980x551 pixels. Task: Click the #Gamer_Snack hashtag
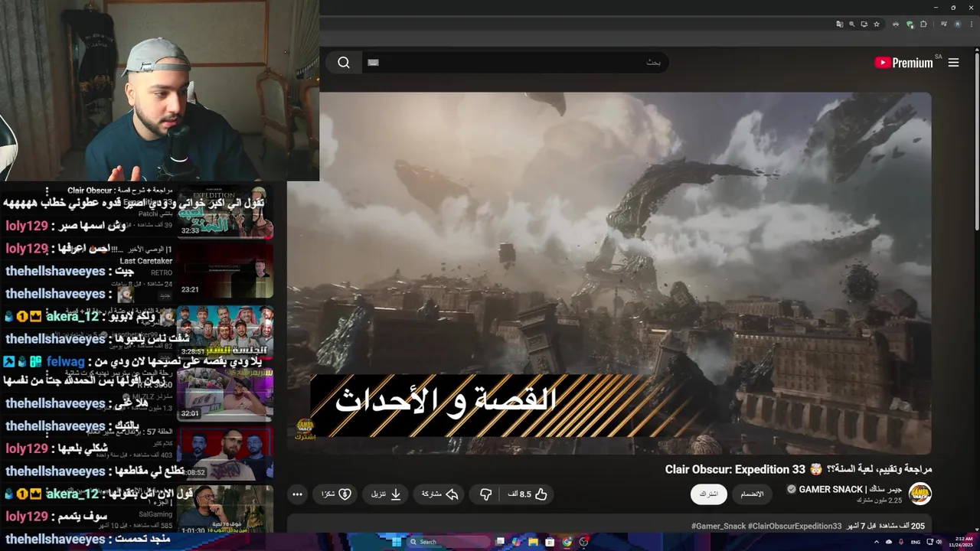pyautogui.click(x=718, y=527)
